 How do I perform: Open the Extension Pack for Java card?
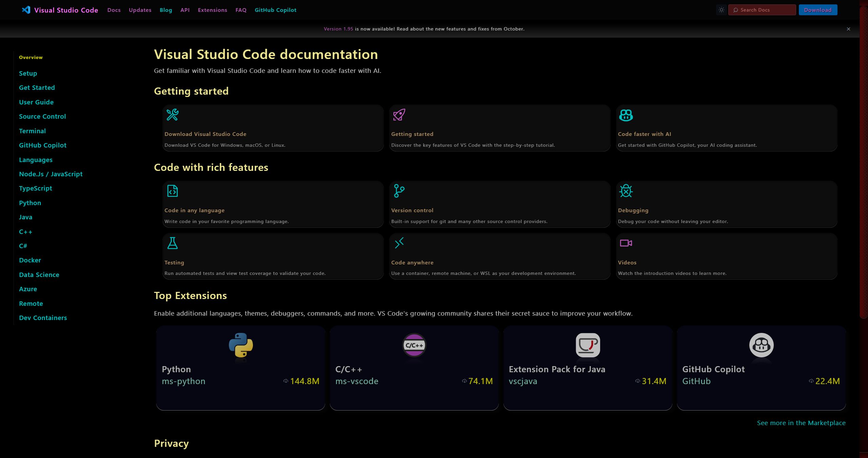[588, 368]
